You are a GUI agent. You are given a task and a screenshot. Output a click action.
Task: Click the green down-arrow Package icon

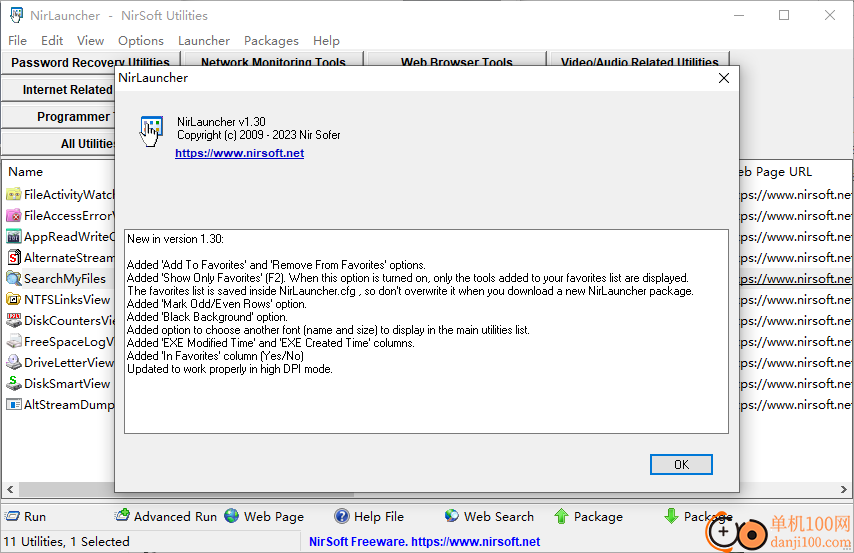672,516
